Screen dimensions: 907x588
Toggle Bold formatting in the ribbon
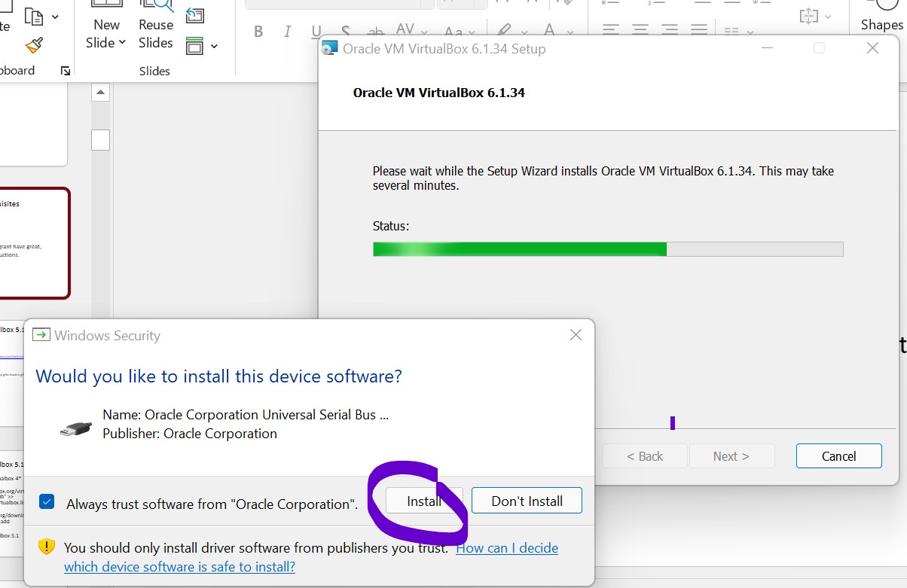pyautogui.click(x=258, y=32)
